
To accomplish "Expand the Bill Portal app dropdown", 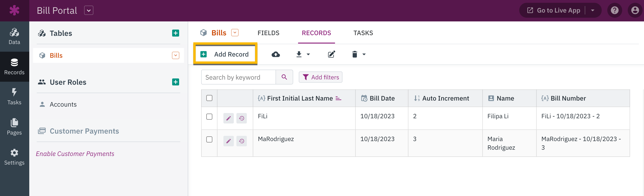I will (x=89, y=10).
